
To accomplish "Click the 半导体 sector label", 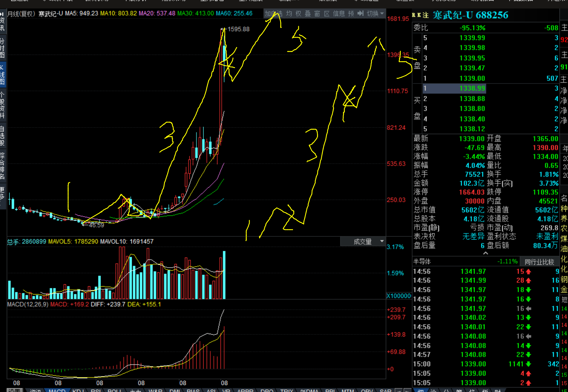I will tap(422, 262).
